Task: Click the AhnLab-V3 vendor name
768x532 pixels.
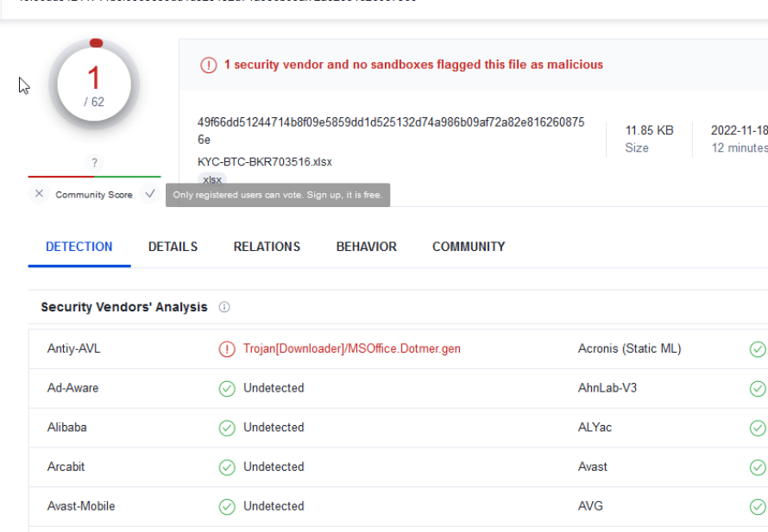Action: click(x=607, y=388)
